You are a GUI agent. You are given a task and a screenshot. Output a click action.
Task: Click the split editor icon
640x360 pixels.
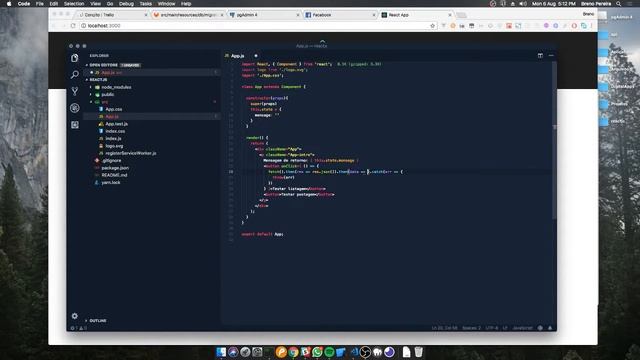540,56
